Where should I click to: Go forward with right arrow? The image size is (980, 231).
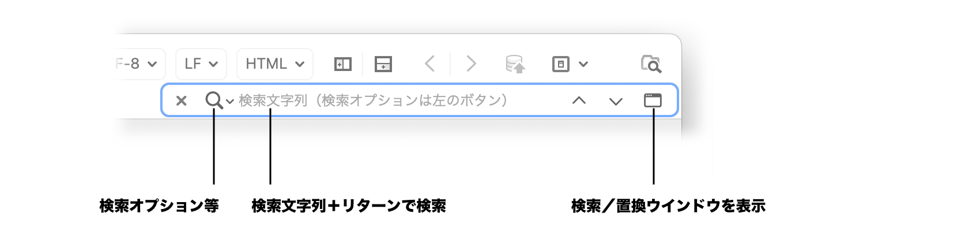click(x=471, y=64)
